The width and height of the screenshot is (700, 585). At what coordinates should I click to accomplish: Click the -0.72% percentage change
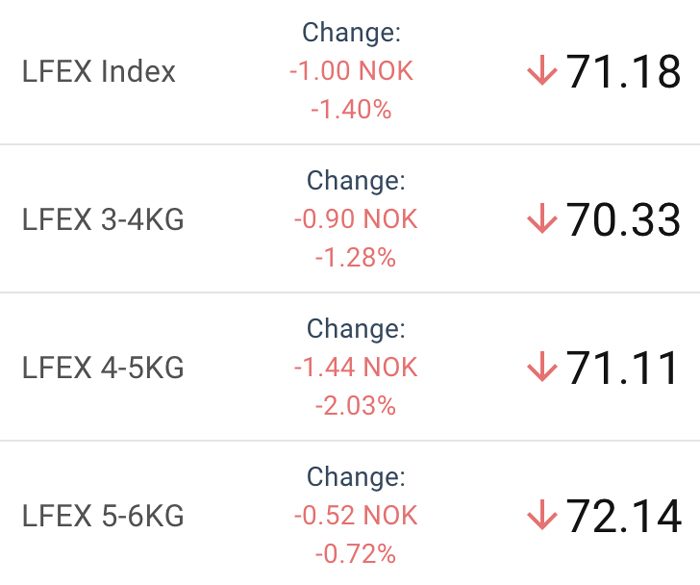point(355,554)
